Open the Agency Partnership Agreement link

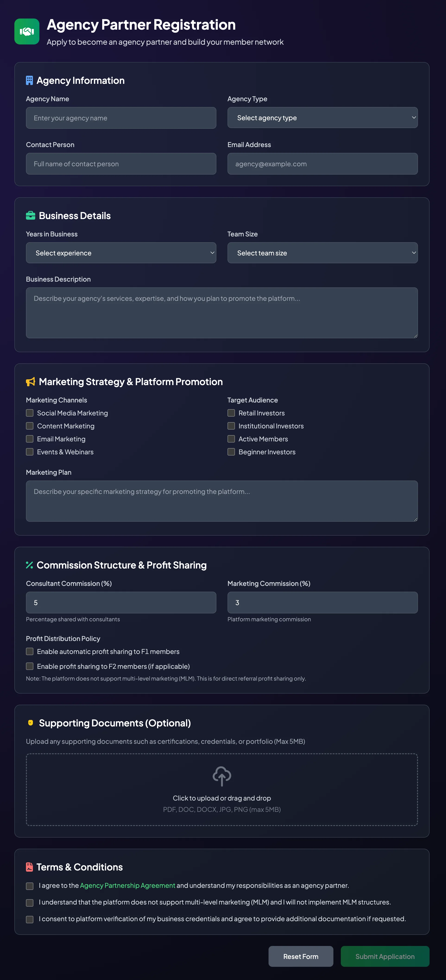(127, 885)
